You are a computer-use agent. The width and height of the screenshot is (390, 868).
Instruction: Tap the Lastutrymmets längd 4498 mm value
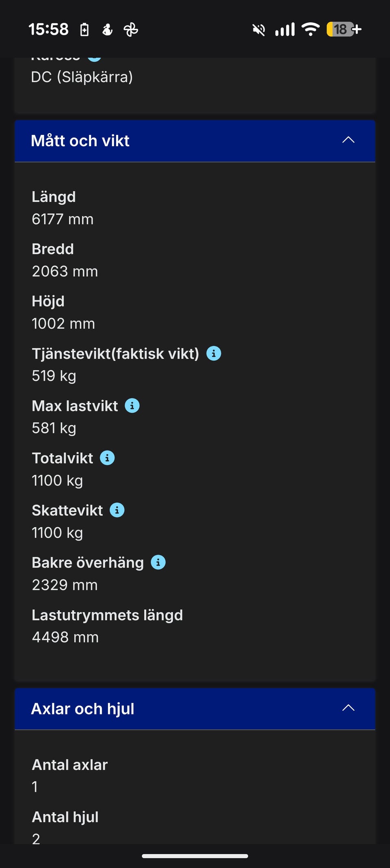pos(65,637)
